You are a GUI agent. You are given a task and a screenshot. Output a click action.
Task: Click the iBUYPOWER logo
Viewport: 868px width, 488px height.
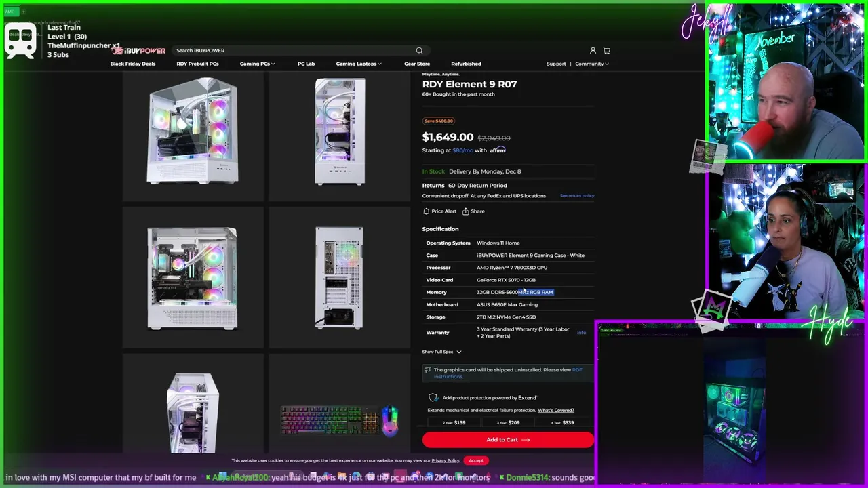139,50
